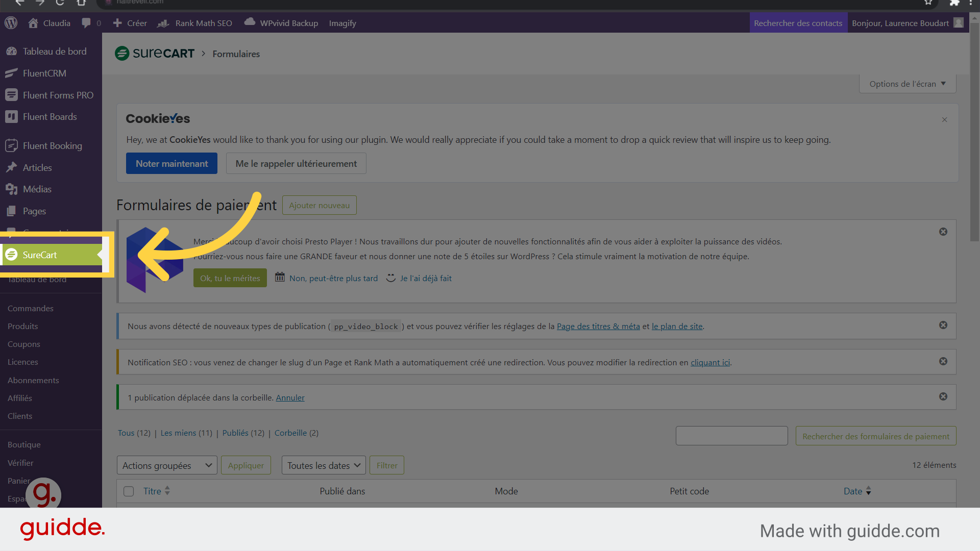Open the Vérifier submenu item
980x551 pixels.
click(x=20, y=463)
